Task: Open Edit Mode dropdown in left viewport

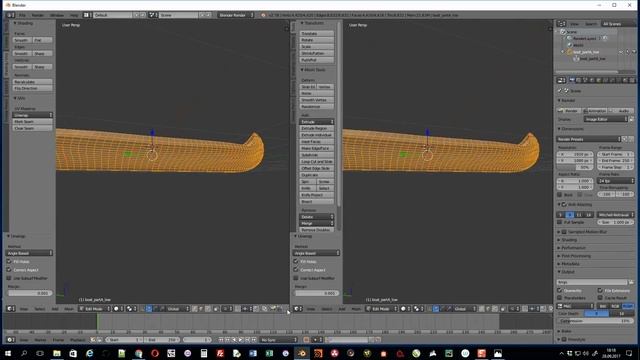Action: pos(95,309)
